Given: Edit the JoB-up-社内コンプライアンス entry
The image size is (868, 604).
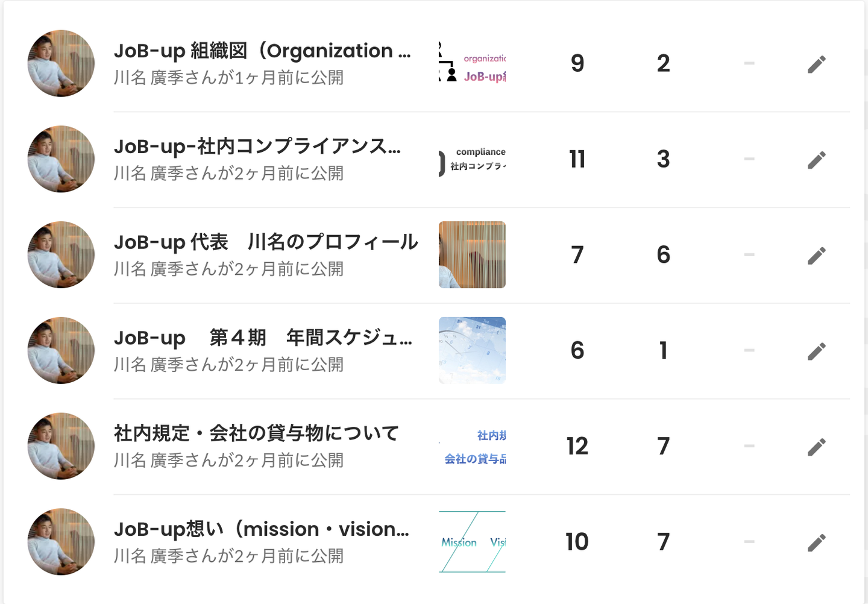Looking at the screenshot, I should click(816, 160).
